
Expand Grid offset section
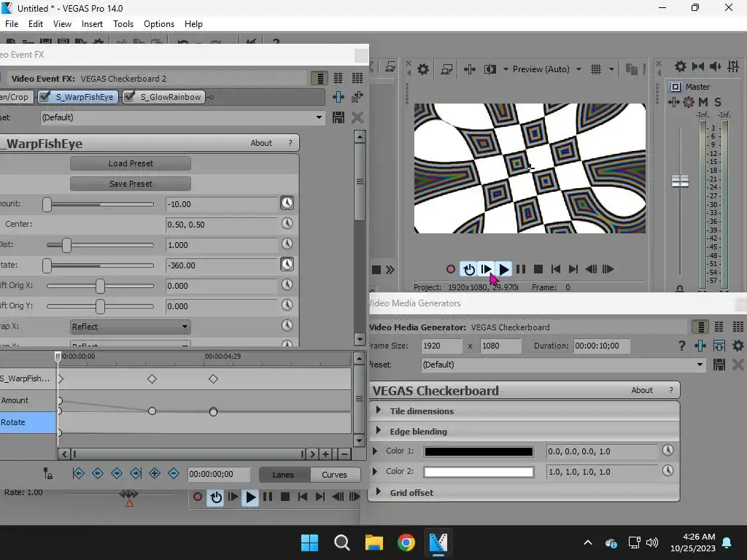(x=379, y=492)
